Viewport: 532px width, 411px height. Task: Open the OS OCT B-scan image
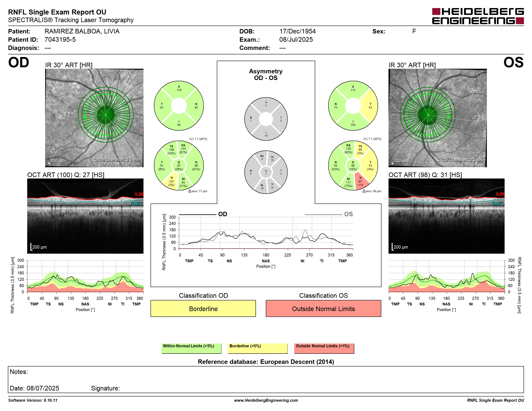tap(446, 216)
